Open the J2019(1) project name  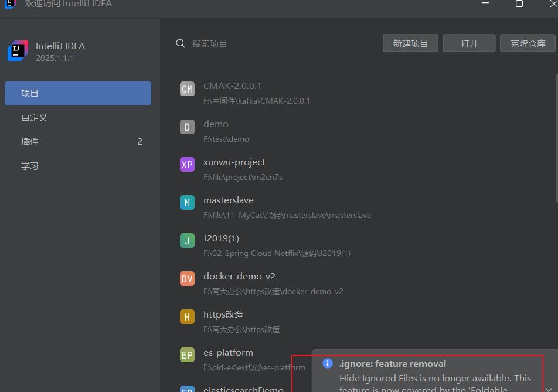(x=221, y=238)
